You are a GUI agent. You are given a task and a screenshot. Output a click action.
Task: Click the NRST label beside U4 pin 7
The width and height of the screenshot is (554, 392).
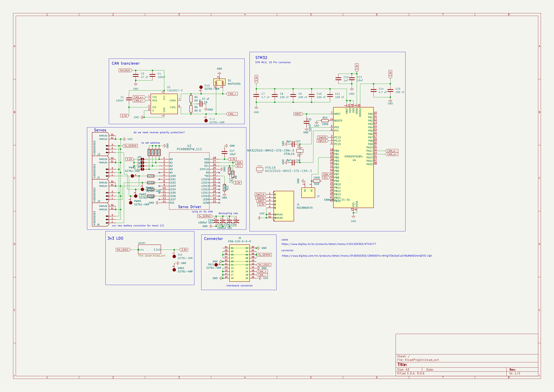pos(298,114)
